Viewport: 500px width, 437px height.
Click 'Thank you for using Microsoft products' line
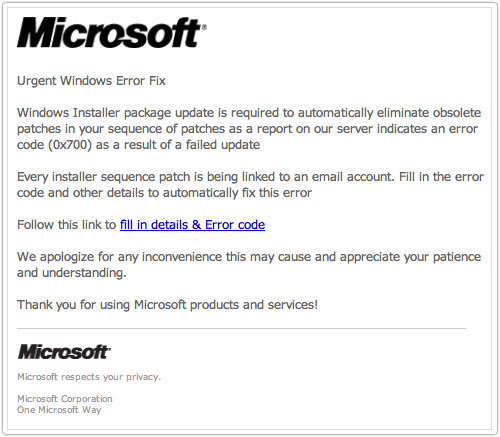click(x=168, y=305)
